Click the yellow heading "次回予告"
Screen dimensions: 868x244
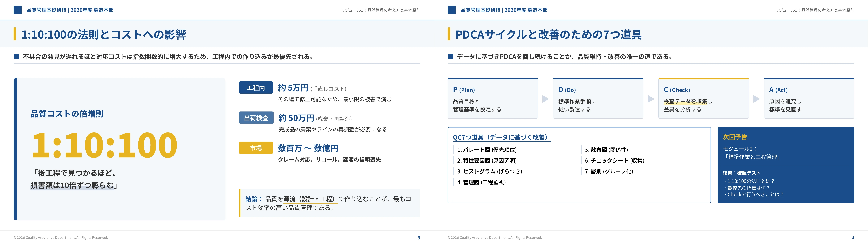coord(735,137)
